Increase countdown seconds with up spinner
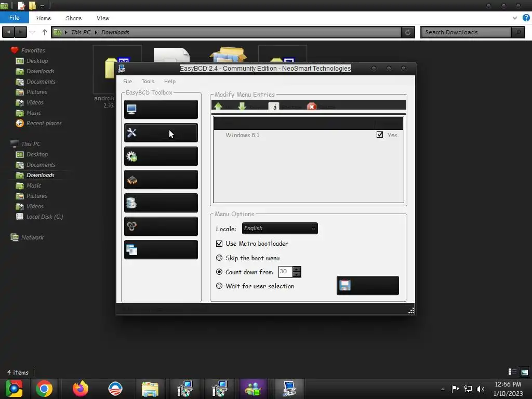Viewport: 532px width, 399px height. pos(297,270)
